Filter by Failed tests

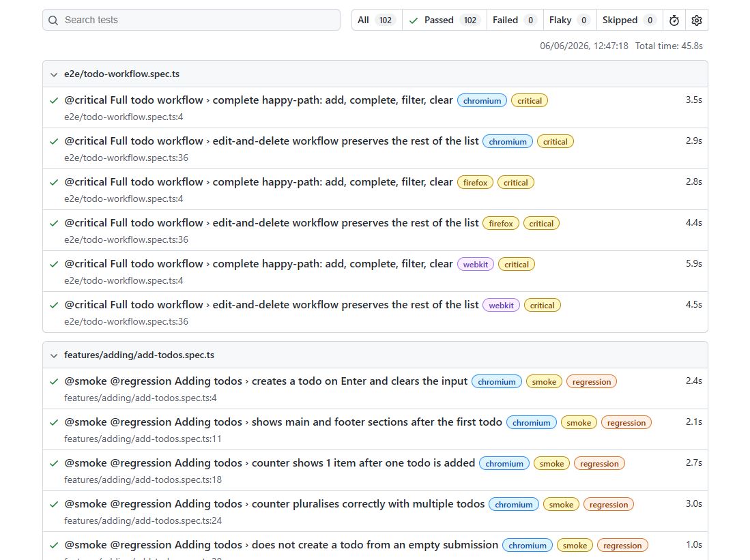tap(515, 20)
